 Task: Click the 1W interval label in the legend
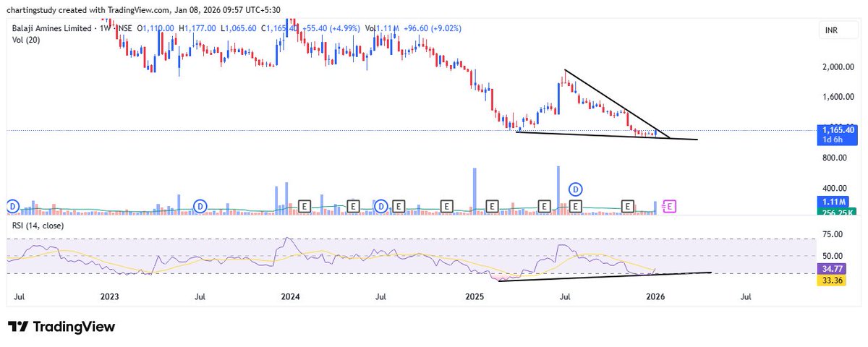click(x=107, y=28)
